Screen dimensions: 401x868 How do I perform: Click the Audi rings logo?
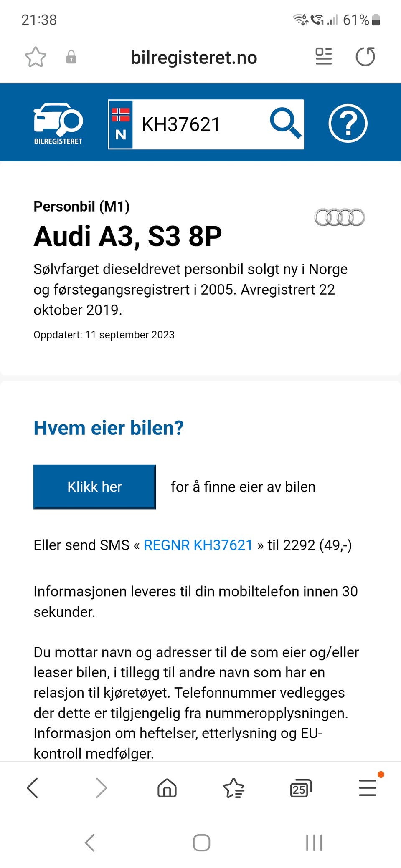click(x=340, y=217)
